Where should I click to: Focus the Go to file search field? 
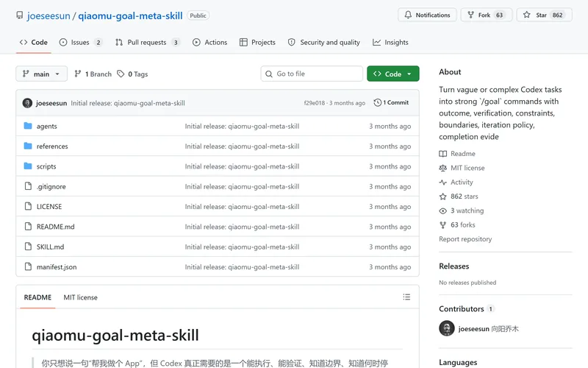(x=312, y=74)
